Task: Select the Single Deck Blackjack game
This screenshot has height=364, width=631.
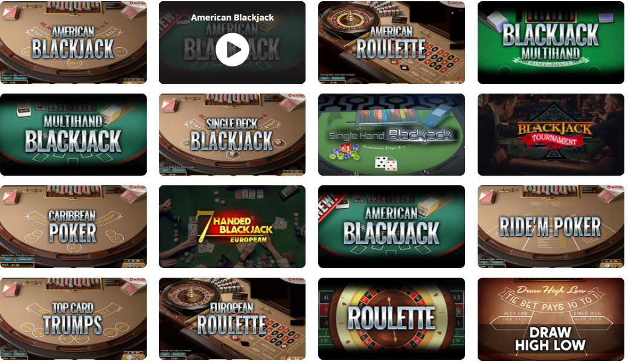Action: (232, 135)
